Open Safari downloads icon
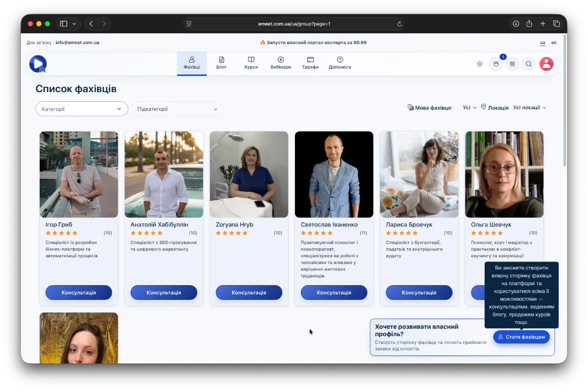 516,24
